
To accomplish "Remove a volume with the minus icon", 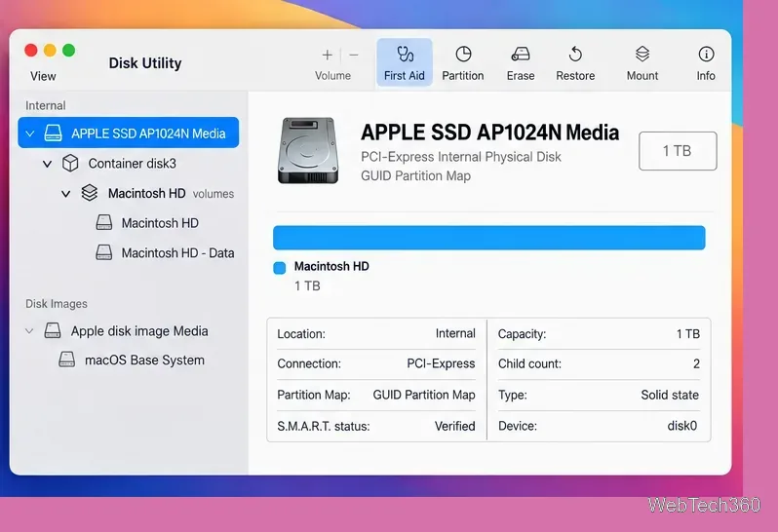I will click(354, 55).
